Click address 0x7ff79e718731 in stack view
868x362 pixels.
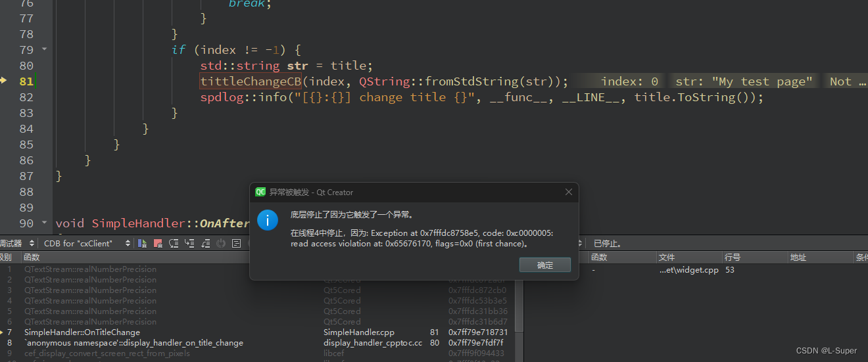478,332
